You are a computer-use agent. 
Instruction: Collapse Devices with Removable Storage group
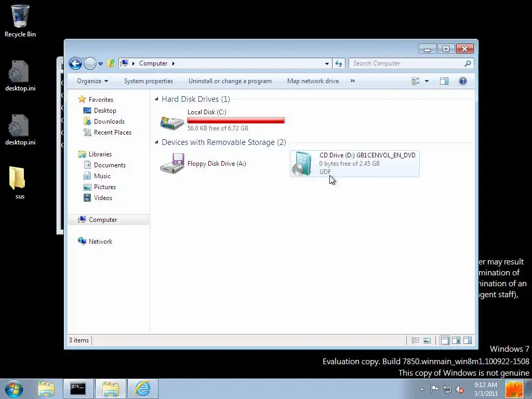[x=156, y=142]
